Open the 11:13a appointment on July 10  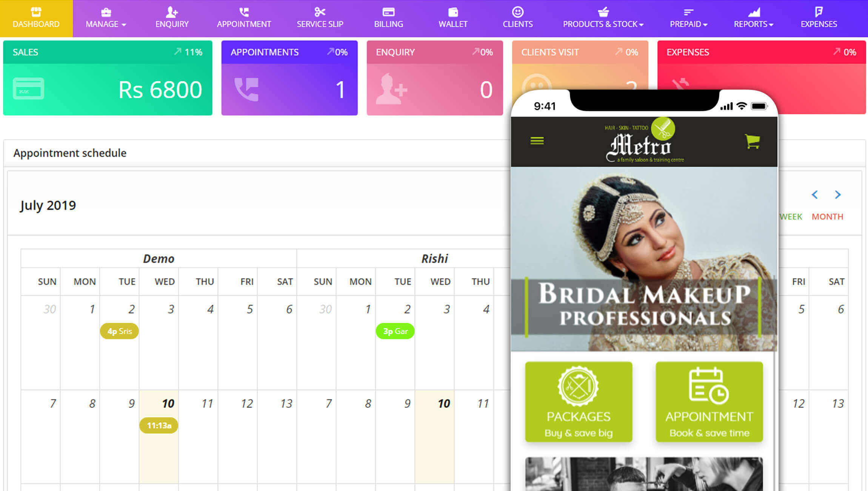tap(159, 426)
